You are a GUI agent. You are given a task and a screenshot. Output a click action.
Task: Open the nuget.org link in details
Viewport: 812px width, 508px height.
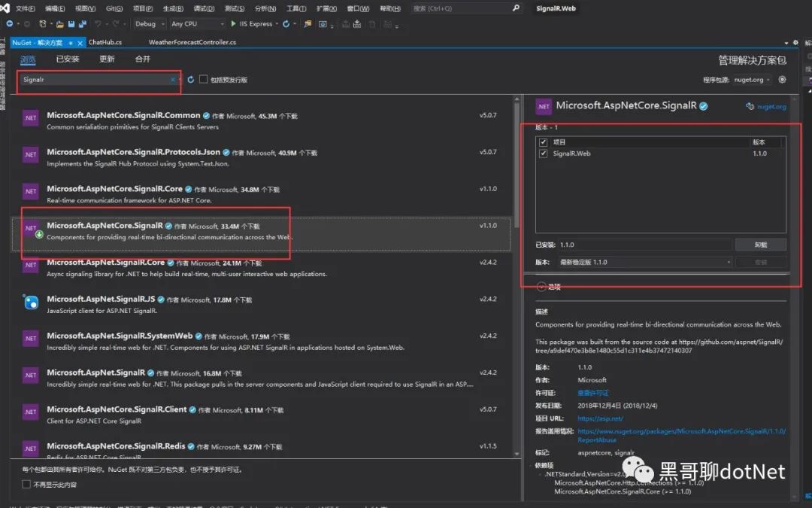pos(771,107)
